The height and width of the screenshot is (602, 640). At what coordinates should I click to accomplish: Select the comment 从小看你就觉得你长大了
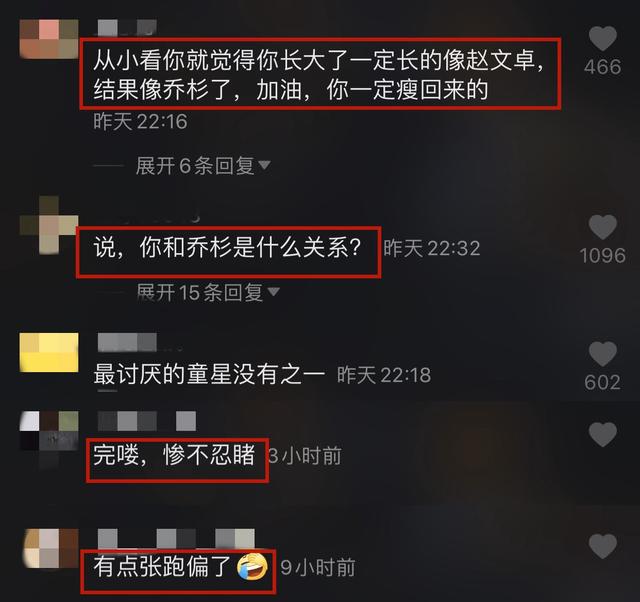click(x=318, y=74)
